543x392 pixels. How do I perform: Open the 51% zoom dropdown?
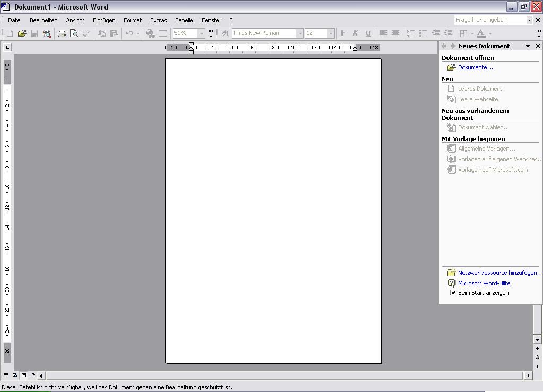[202, 33]
